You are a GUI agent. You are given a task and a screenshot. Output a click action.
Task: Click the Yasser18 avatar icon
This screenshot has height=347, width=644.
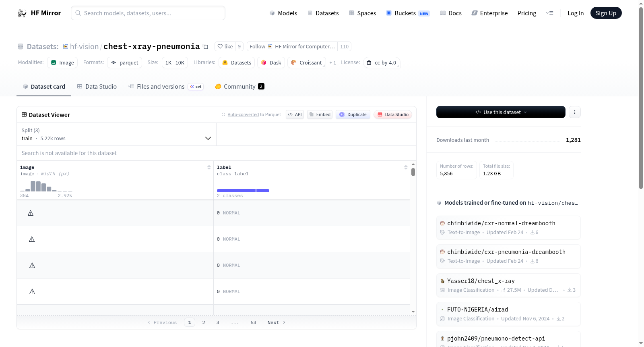click(442, 281)
